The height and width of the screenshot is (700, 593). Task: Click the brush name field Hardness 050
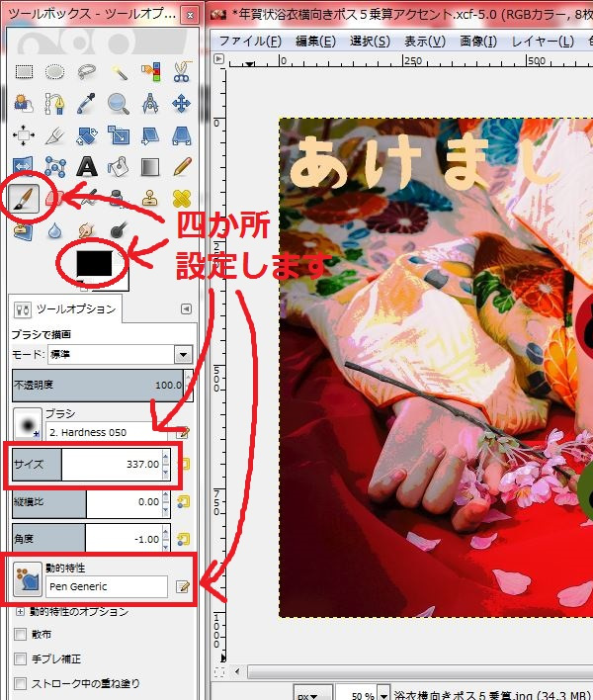[107, 432]
